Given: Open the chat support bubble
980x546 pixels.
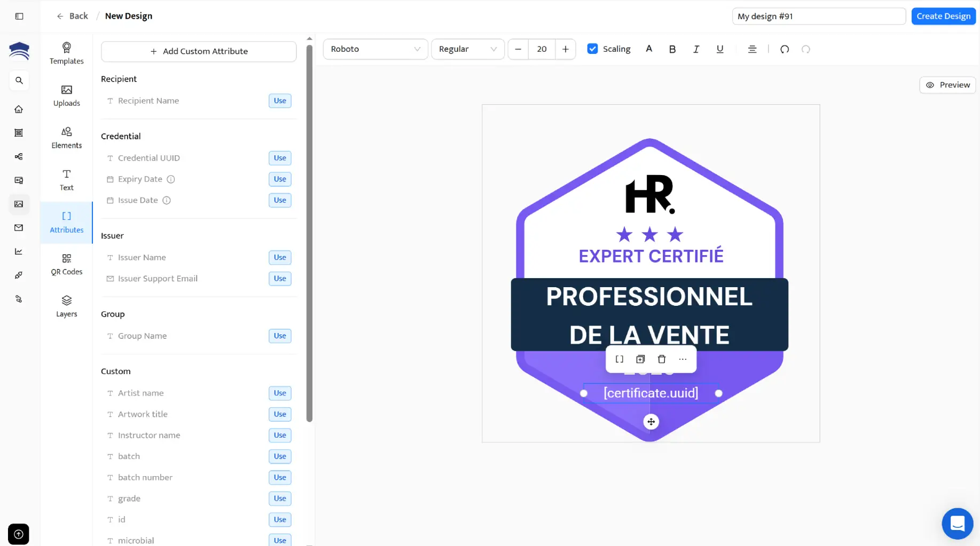Looking at the screenshot, I should coord(957,524).
